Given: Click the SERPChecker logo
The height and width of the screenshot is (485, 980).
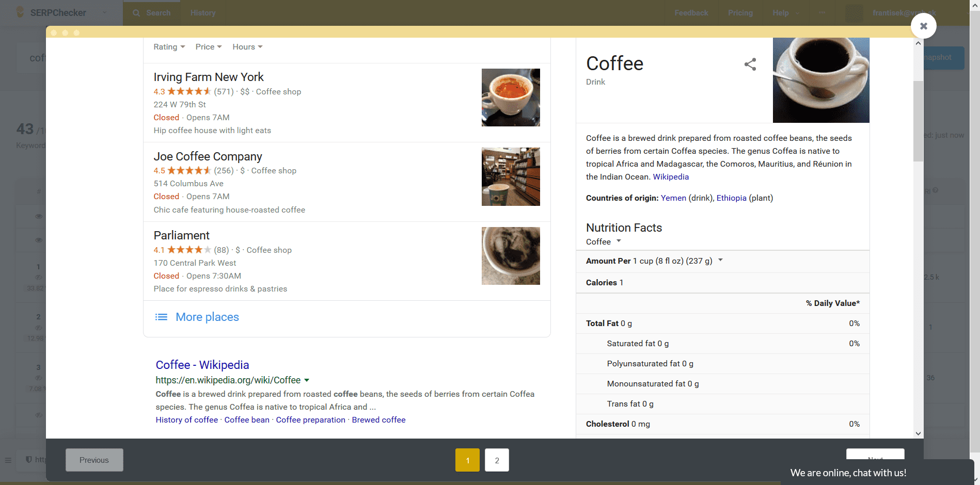Looking at the screenshot, I should point(51,12).
